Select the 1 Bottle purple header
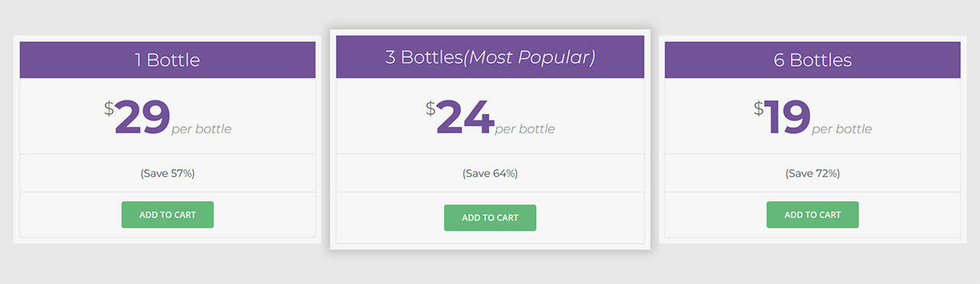 click(168, 60)
